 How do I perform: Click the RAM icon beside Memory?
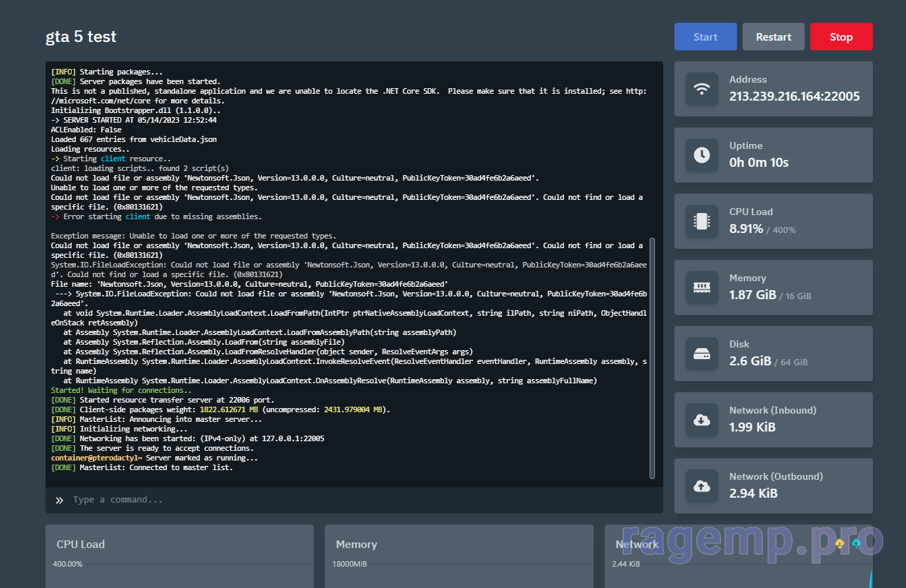(x=702, y=287)
